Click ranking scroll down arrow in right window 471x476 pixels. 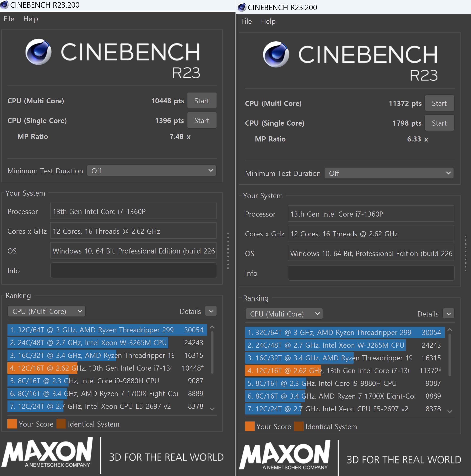point(450,411)
